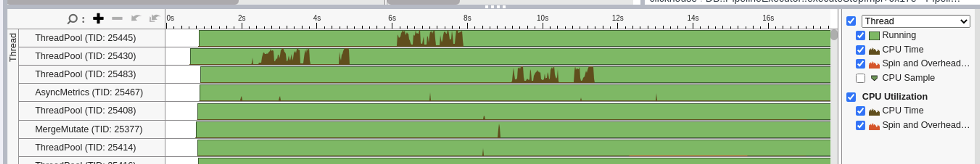Click the CPU Utilization CPU Time legend icon
This screenshot has width=980, height=164.
point(874,111)
